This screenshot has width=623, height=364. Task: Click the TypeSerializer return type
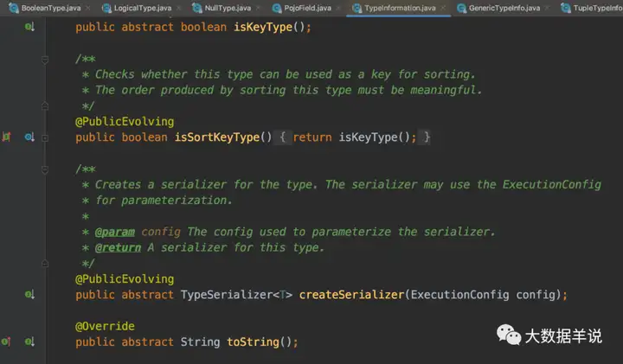coord(227,295)
